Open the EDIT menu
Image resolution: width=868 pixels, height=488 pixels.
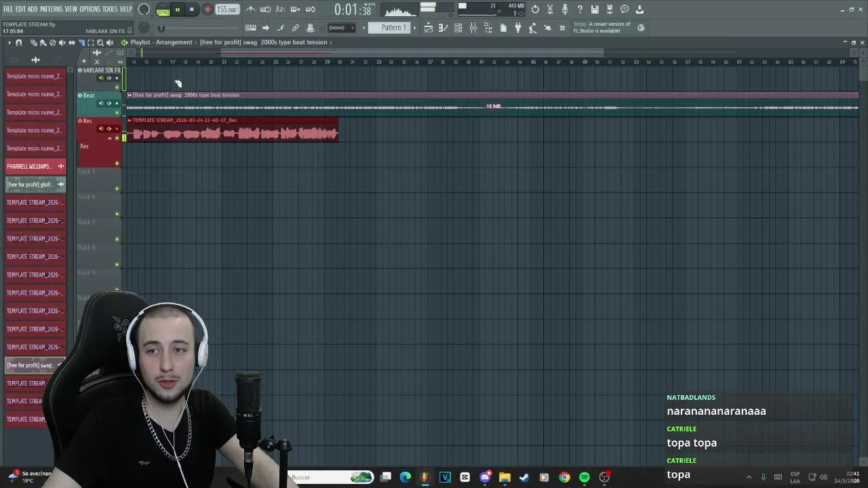(20, 9)
